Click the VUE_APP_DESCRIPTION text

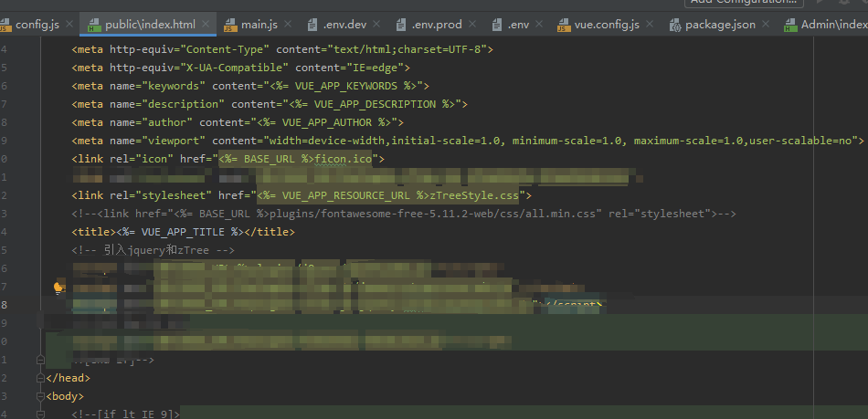click(x=375, y=104)
